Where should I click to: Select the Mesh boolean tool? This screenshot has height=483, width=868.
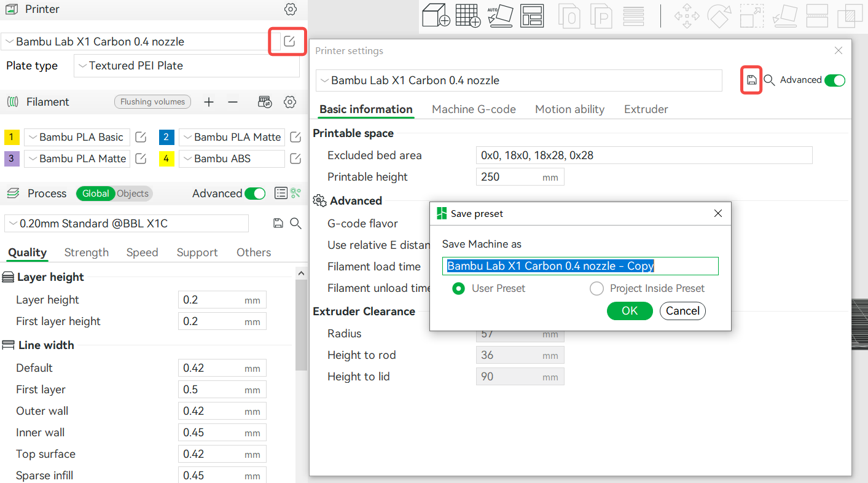coord(850,17)
